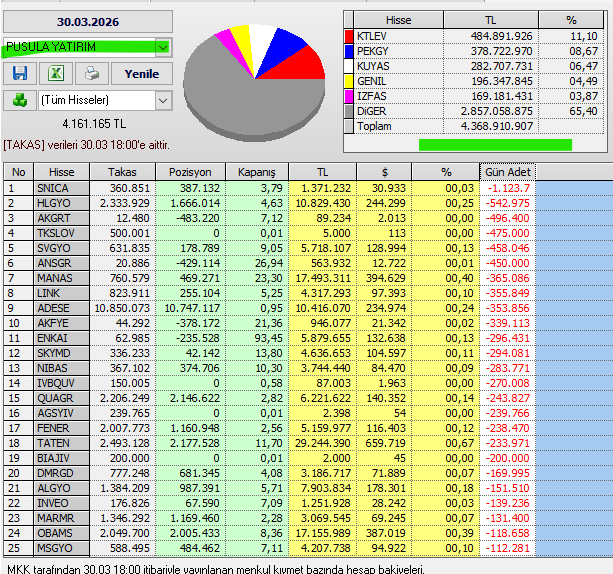Viewport: 613px width, 574px height.
Task: Select the HLGYO stock cell
Action: click(x=62, y=203)
